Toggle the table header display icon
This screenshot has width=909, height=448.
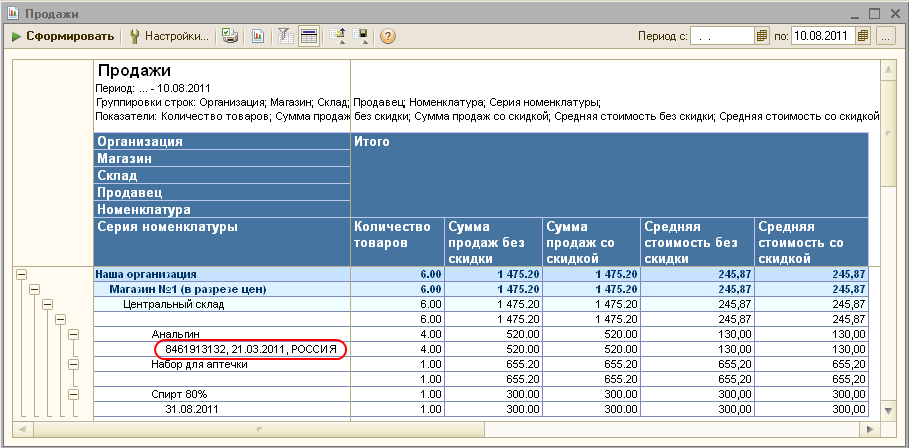point(309,37)
